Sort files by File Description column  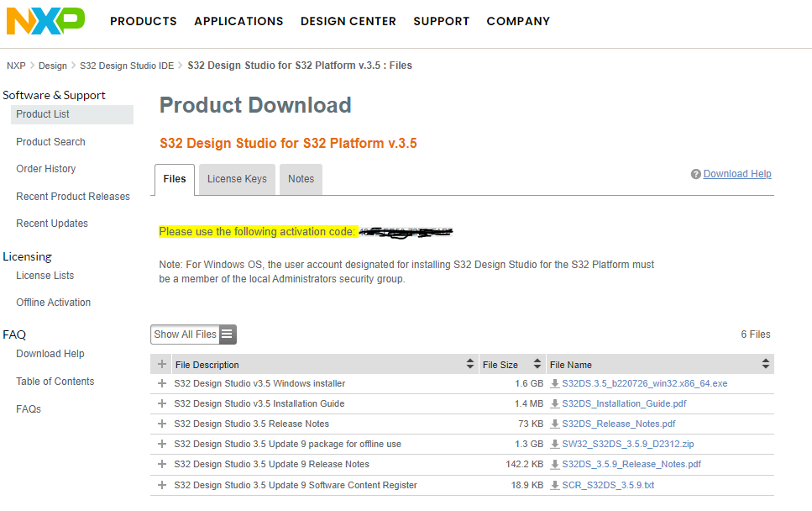pyautogui.click(x=469, y=365)
